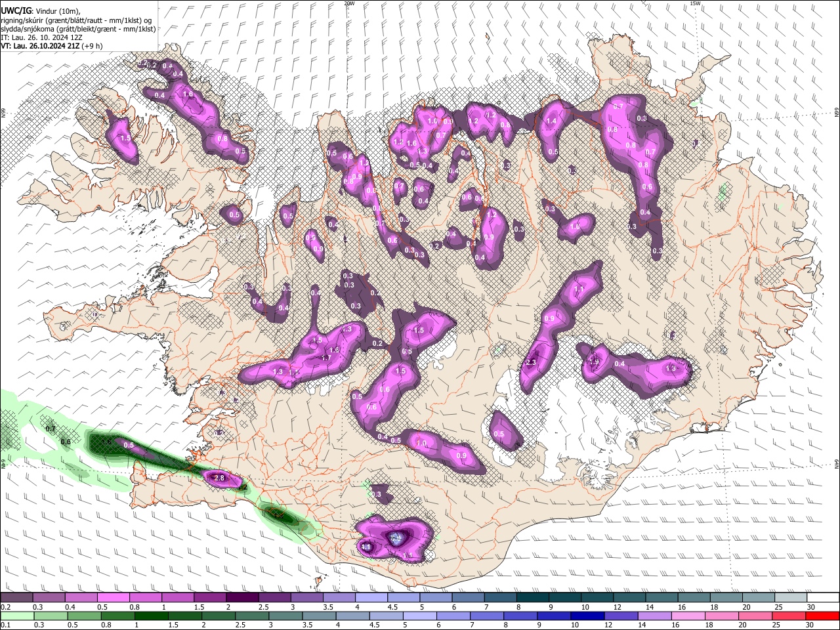This screenshot has height=630, width=840.
Task: Select the bright red 30 swatch in lower legend
Action: pos(823,616)
